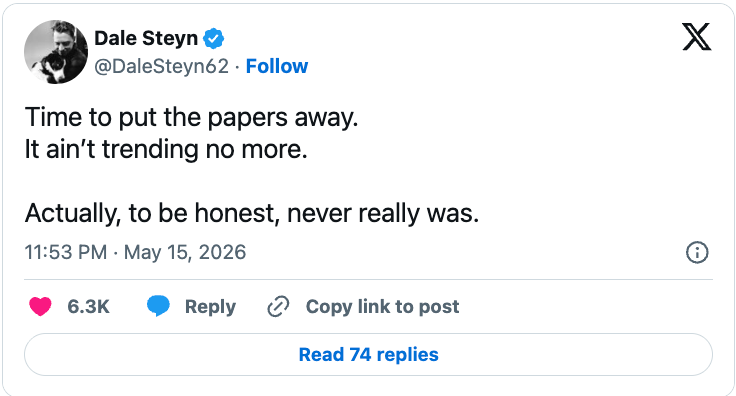Click the chain link icon

[x=278, y=306]
